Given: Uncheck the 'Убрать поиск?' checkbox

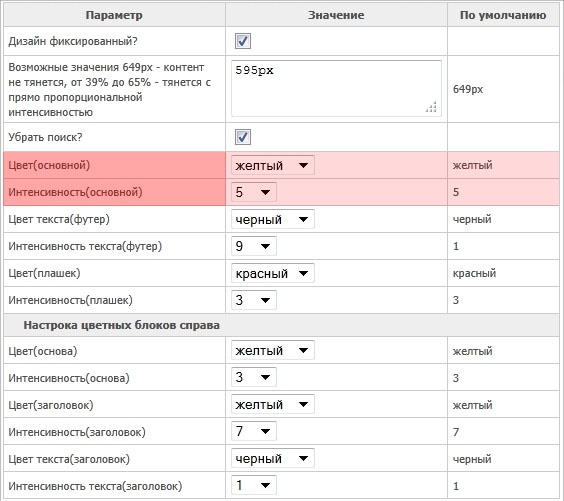Looking at the screenshot, I should pos(243,137).
